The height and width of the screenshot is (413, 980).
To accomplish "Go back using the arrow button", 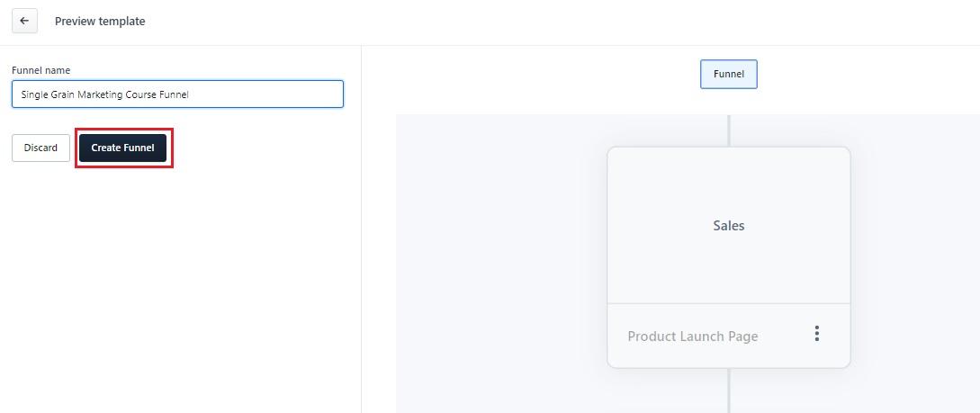I will 24,21.
